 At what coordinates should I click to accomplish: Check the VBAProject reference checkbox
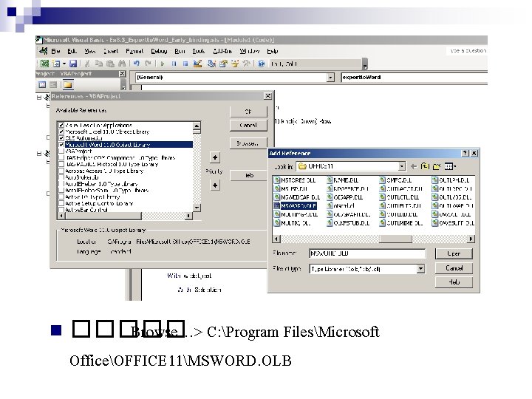click(x=61, y=151)
